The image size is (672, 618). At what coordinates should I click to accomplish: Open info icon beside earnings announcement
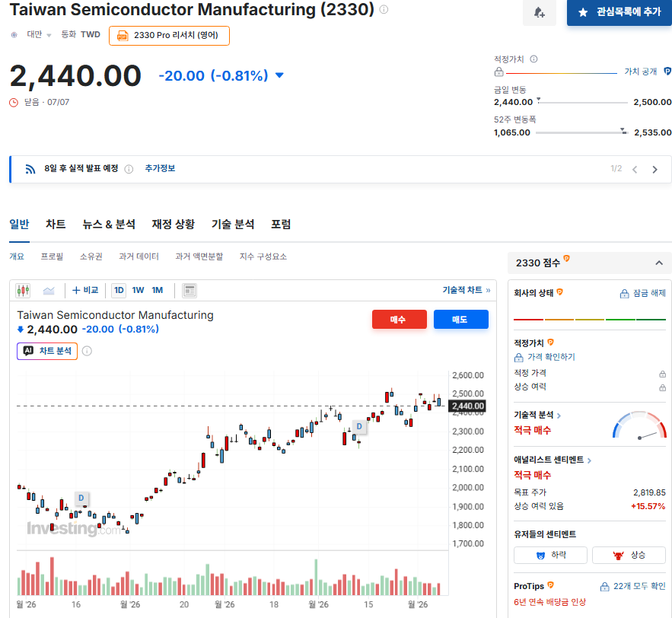click(x=129, y=169)
